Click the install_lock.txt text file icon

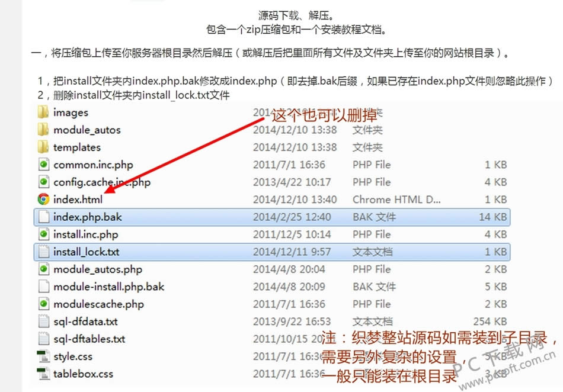(43, 252)
